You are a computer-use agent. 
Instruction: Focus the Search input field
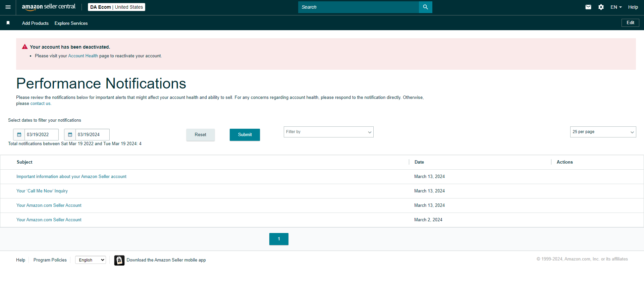[x=359, y=7]
